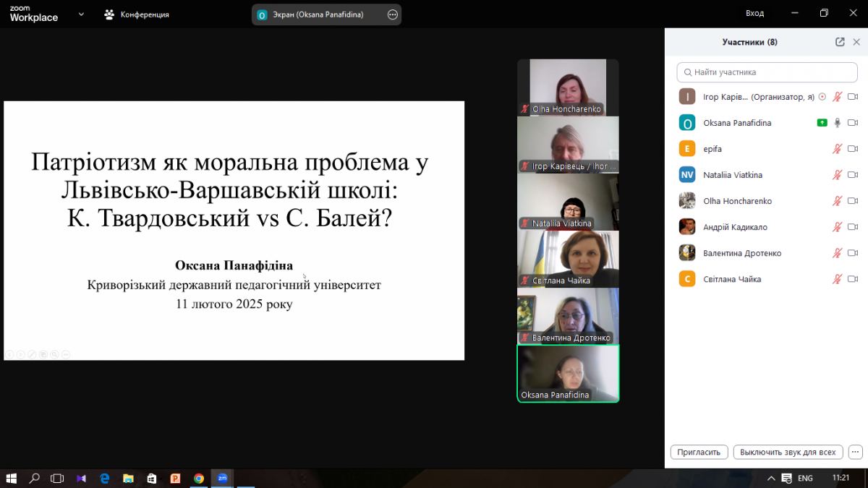The width and height of the screenshot is (868, 488).
Task: Open the Zoom Workplace dropdown arrow
Action: (80, 14)
